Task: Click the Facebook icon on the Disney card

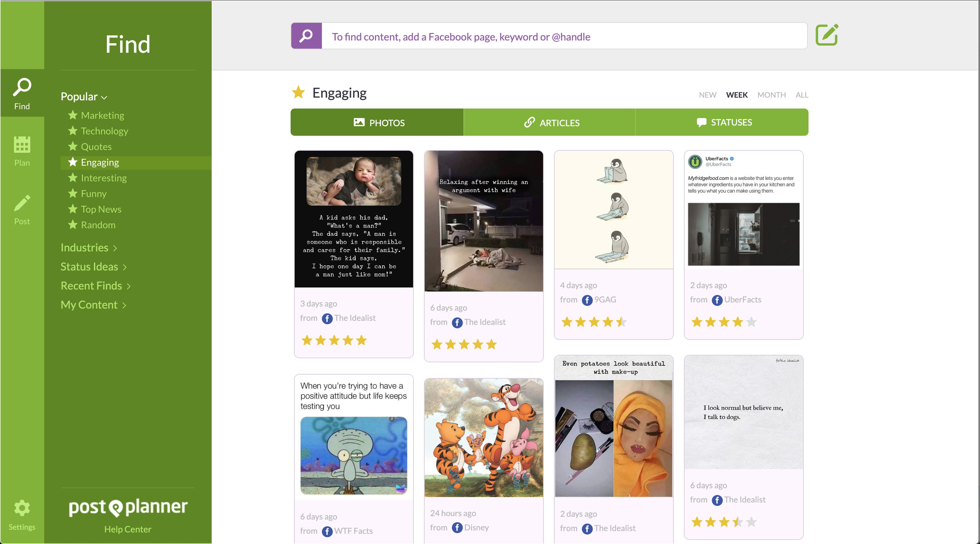Action: coord(457,528)
